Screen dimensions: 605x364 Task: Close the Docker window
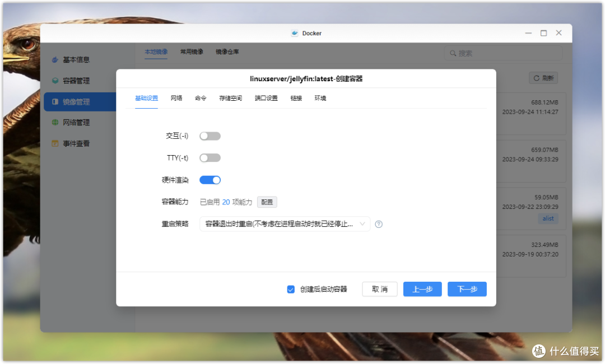coord(559,33)
